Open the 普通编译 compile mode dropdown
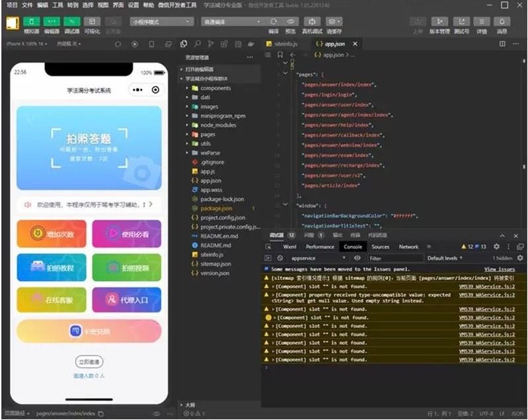The image size is (528, 420). 231,22
